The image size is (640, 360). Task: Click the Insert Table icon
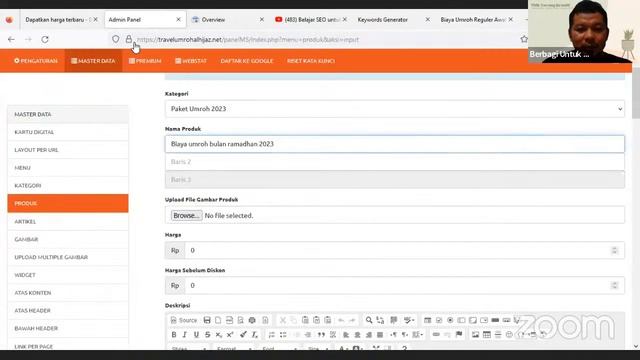487,335
